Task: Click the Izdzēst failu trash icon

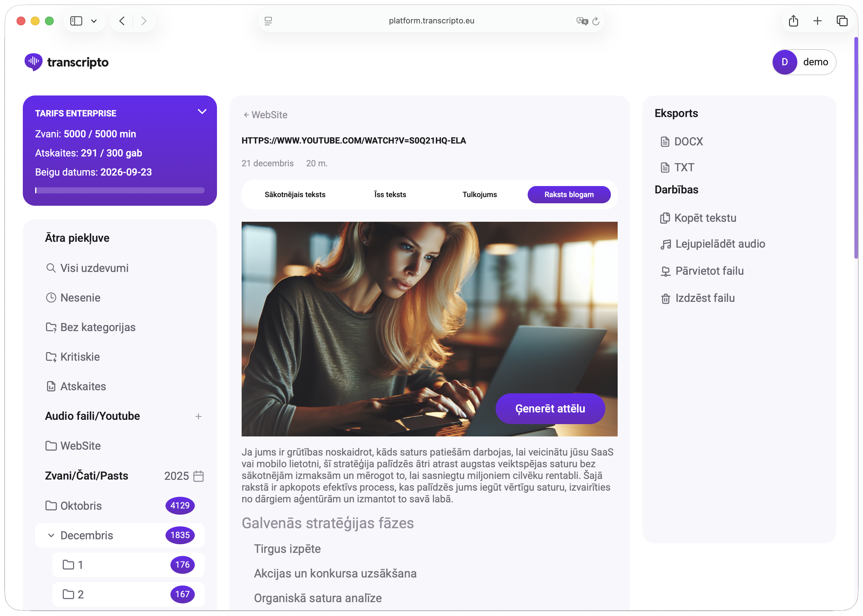Action: (665, 298)
